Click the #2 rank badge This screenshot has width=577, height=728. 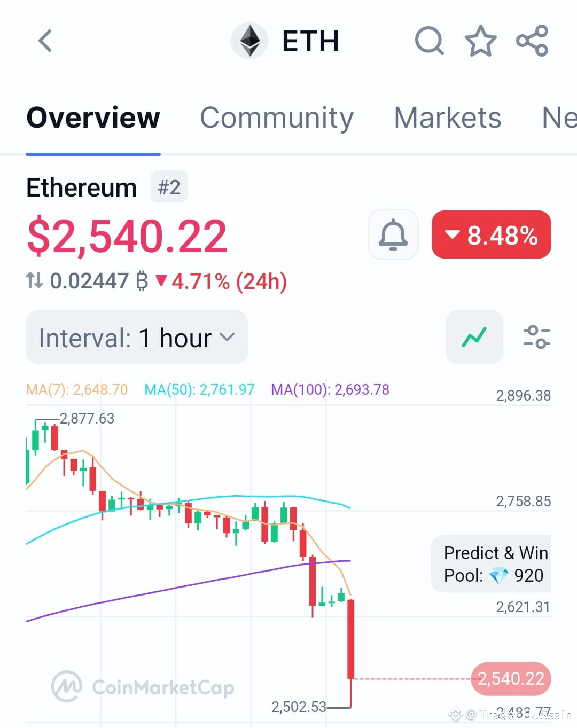(169, 187)
